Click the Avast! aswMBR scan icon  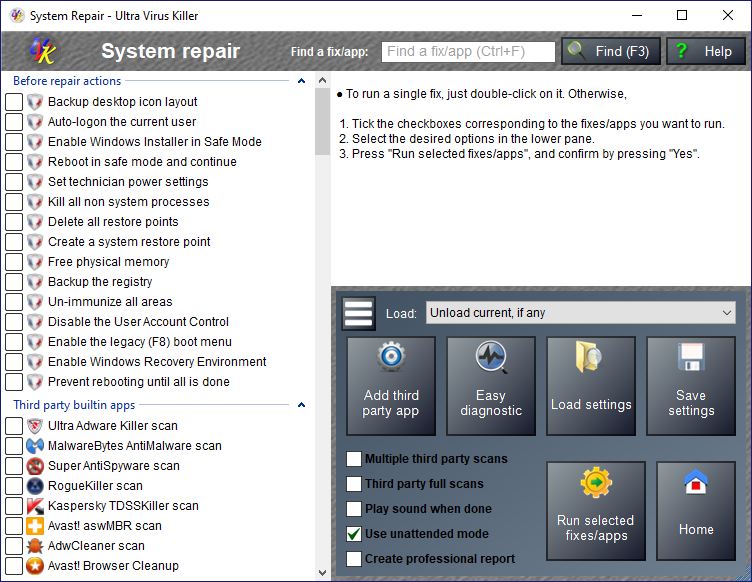click(x=35, y=526)
